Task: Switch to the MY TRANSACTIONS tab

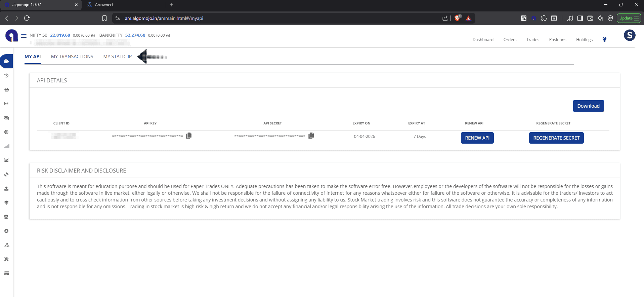Action: (x=72, y=57)
